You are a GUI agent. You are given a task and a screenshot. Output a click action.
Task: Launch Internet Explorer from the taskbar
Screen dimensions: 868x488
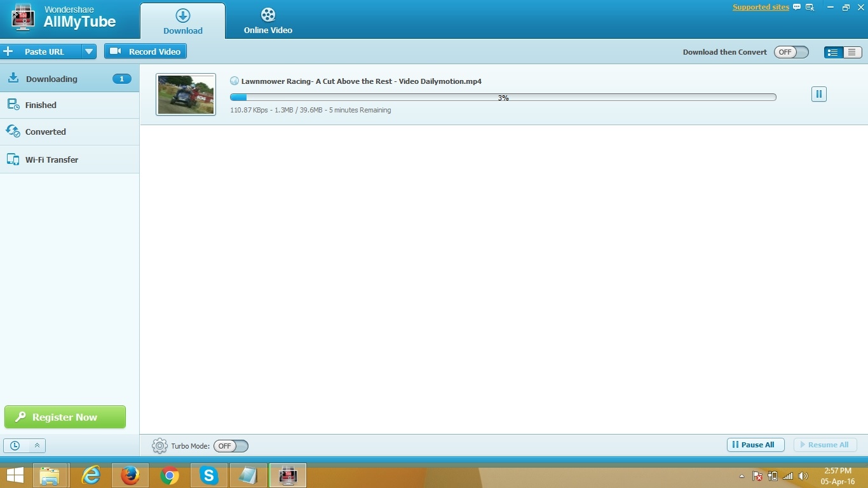click(x=91, y=475)
